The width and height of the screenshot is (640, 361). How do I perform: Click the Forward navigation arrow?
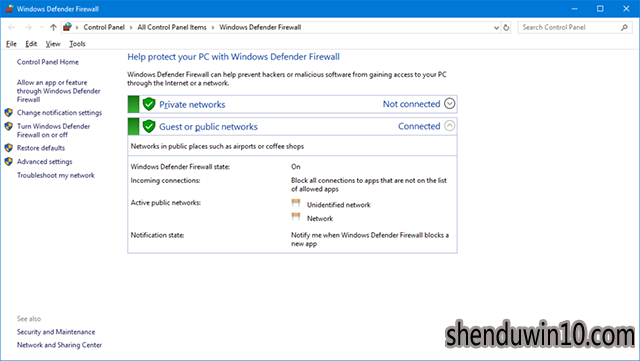pos(28,27)
